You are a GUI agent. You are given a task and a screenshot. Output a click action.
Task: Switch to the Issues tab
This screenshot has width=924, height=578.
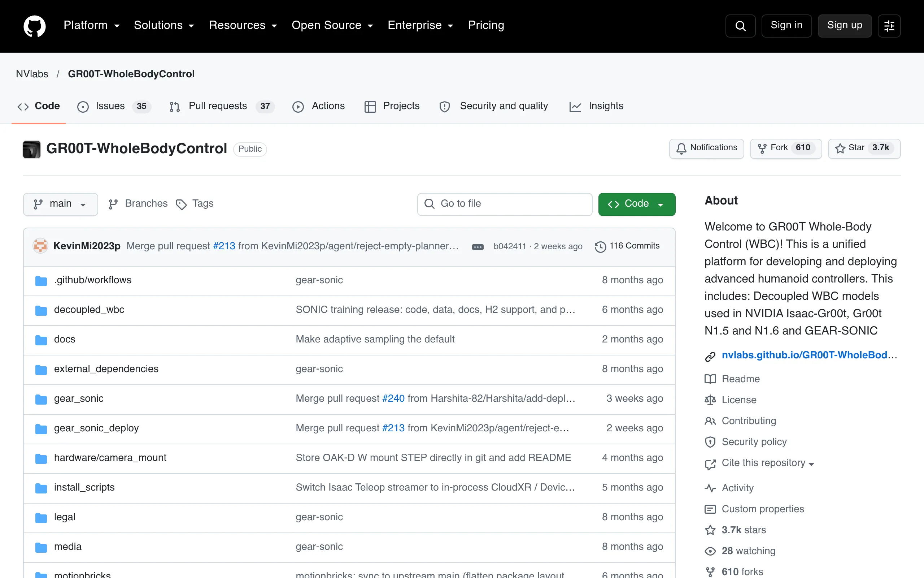114,106
